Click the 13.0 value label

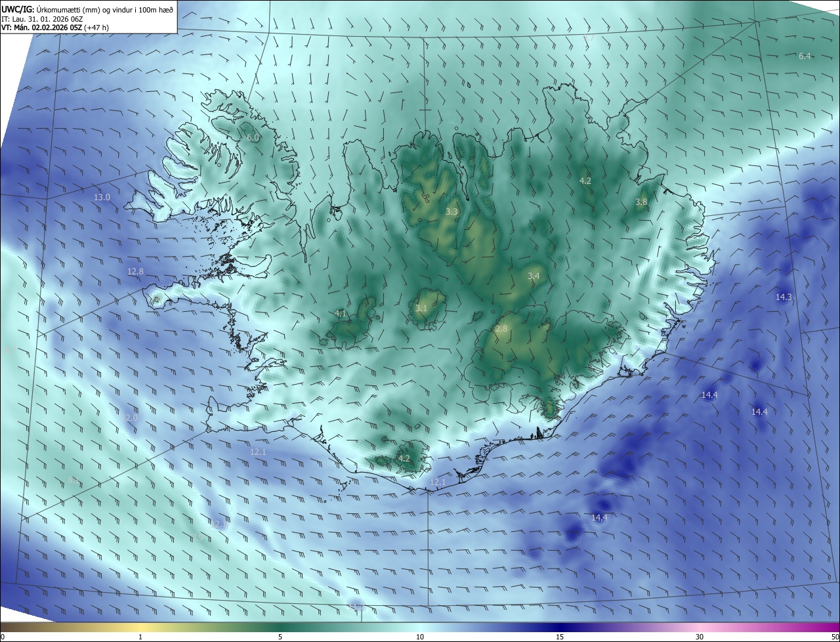tap(102, 197)
